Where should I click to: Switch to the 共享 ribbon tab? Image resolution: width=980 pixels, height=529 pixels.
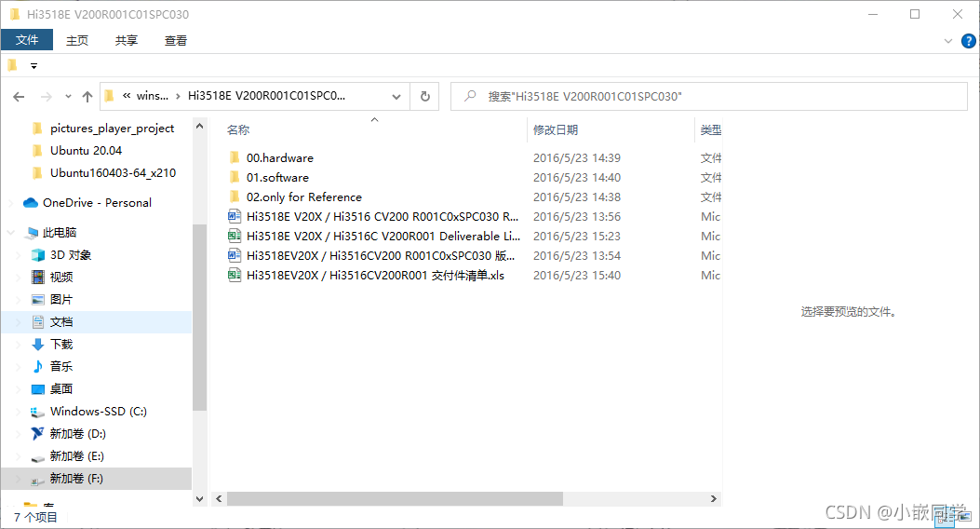[127, 41]
